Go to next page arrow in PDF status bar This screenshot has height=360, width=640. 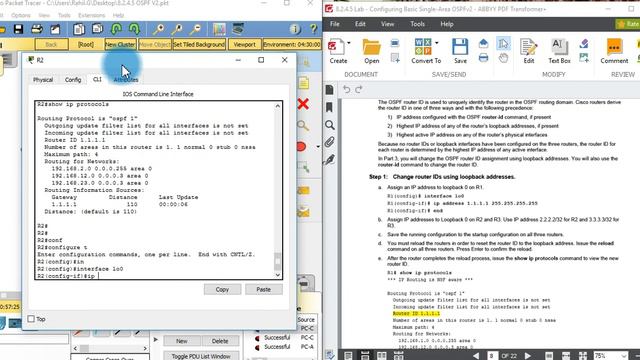coord(528,356)
